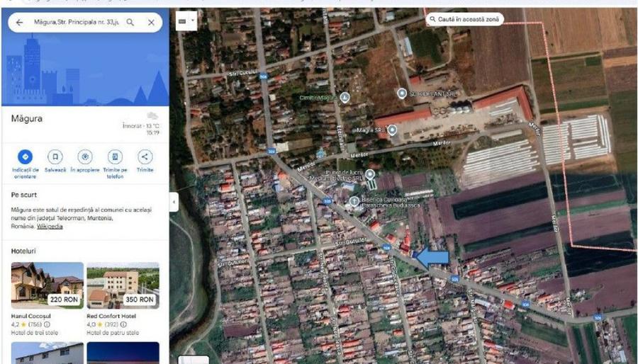This screenshot has width=638, height=364.
Task: Click Trimite pe telefon icon
Action: pos(115,157)
